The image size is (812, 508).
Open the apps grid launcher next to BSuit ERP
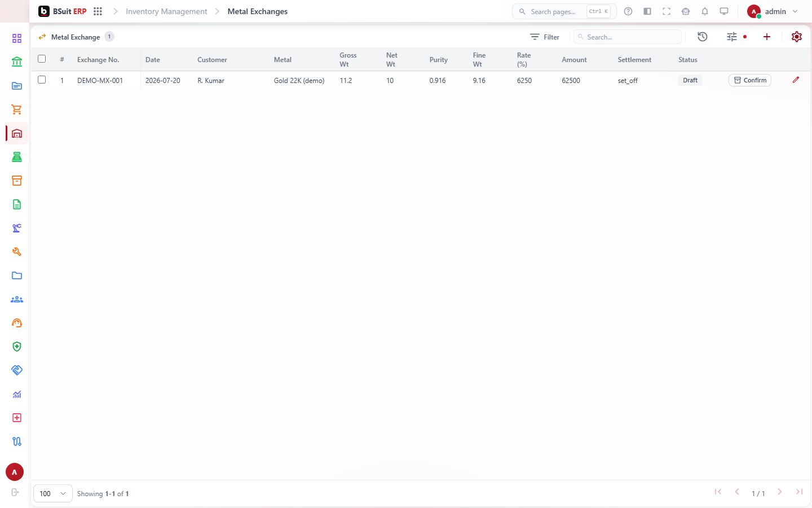[x=98, y=11]
